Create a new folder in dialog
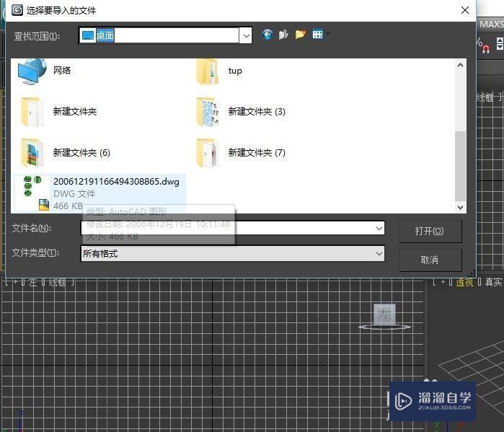Image resolution: width=504 pixels, height=432 pixels. [300, 35]
